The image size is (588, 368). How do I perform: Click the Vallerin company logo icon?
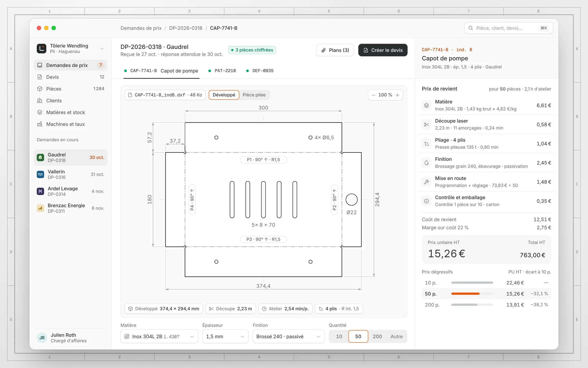[x=40, y=174]
